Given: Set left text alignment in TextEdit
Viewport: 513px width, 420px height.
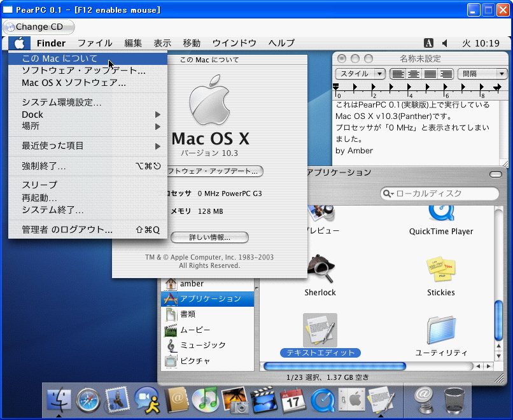Looking at the screenshot, I should [x=398, y=74].
